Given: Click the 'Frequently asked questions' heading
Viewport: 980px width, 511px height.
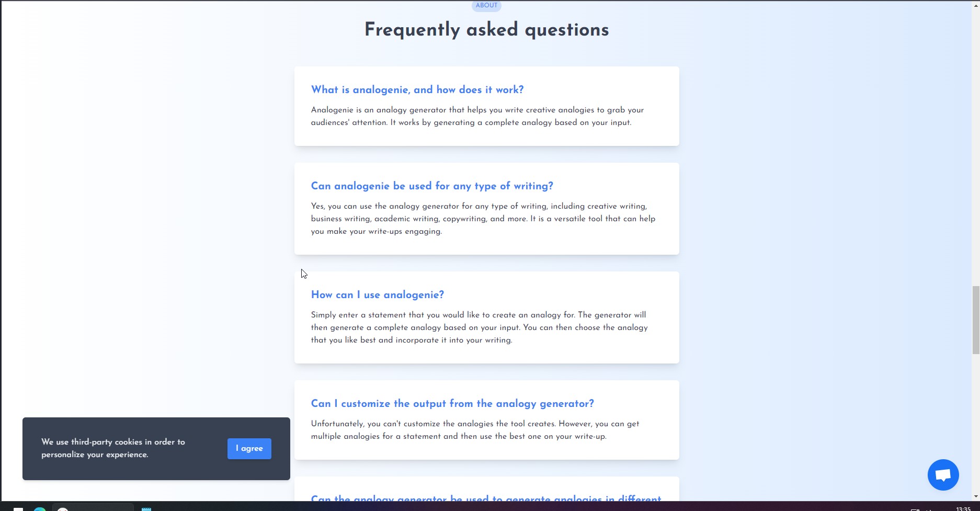Looking at the screenshot, I should (486, 29).
